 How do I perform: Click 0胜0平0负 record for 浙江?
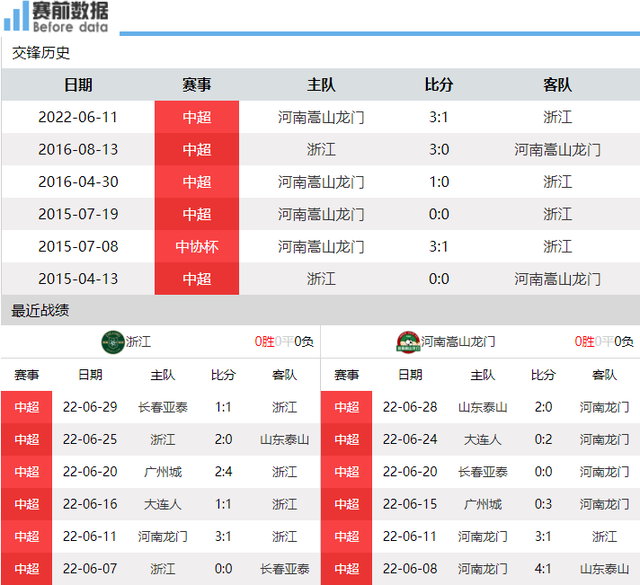point(284,341)
